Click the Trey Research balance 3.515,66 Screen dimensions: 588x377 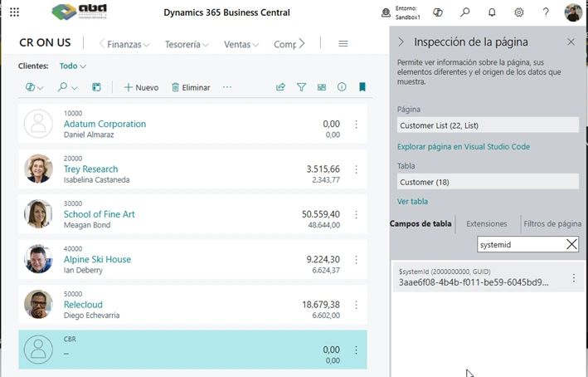pyautogui.click(x=323, y=169)
